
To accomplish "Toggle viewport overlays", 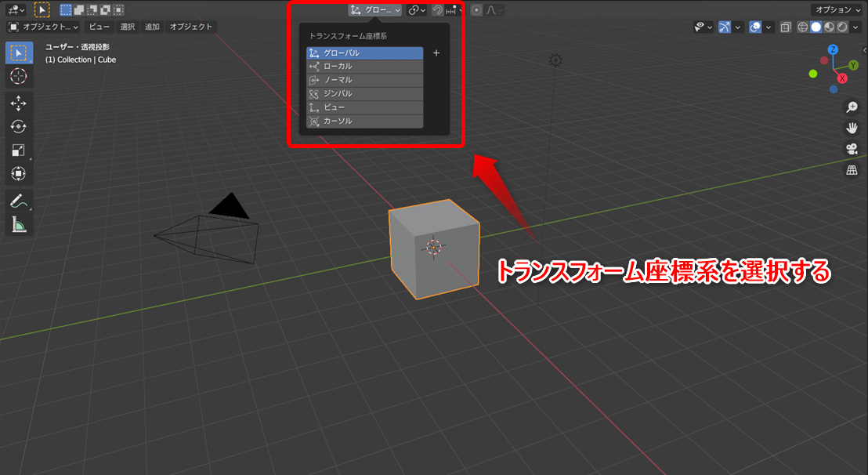I will click(754, 27).
